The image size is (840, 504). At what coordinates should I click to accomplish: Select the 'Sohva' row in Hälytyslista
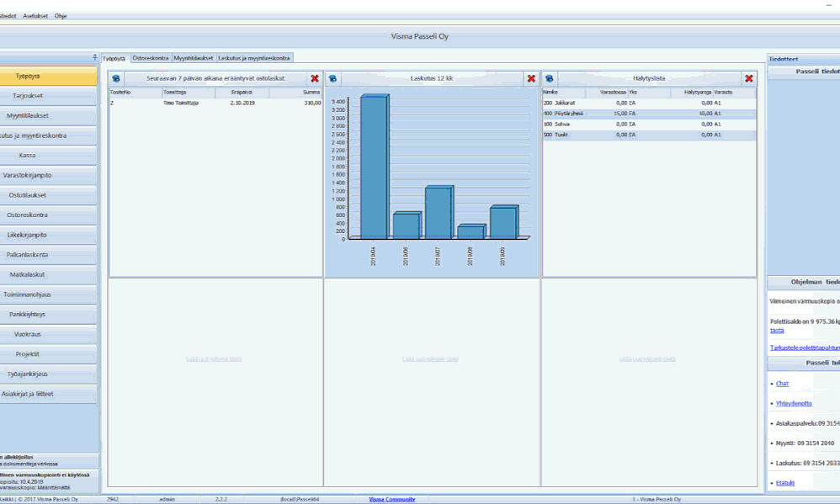click(x=649, y=125)
